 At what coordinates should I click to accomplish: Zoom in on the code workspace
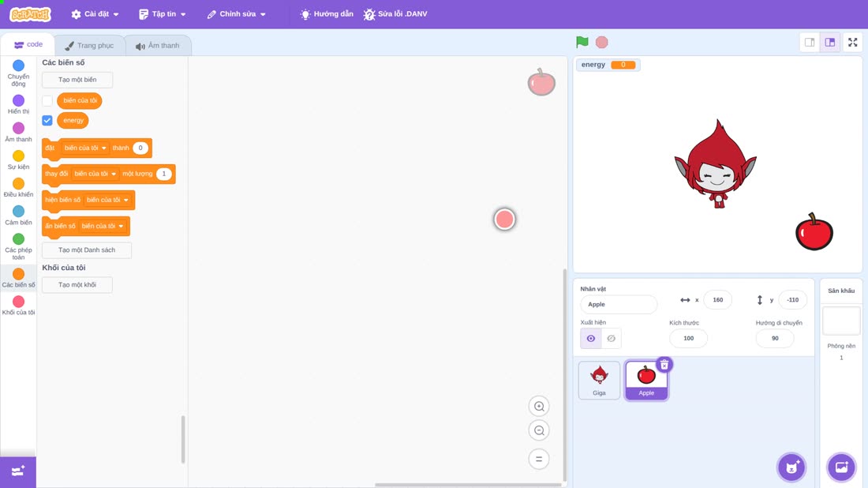pyautogui.click(x=539, y=406)
